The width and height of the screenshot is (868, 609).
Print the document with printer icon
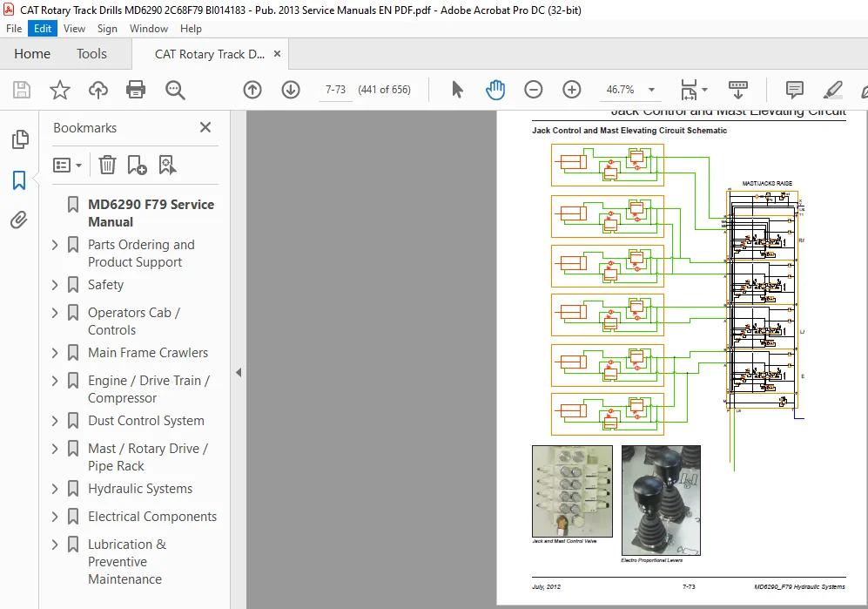(x=136, y=90)
